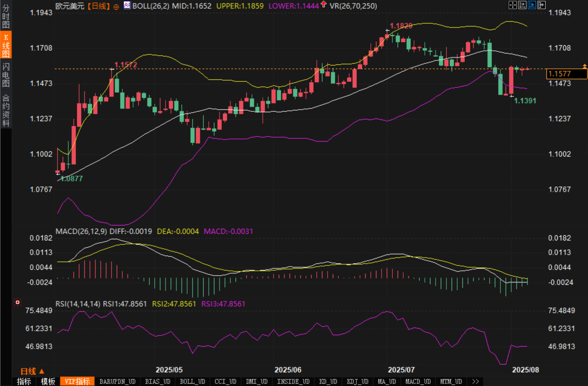Screen dimensions: 588x386
Task: Apply the KD_UD indicator
Action: coord(328,382)
